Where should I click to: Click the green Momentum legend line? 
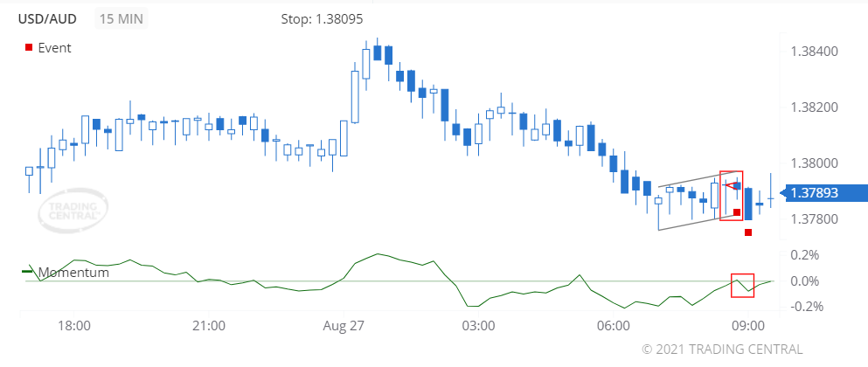coord(26,272)
